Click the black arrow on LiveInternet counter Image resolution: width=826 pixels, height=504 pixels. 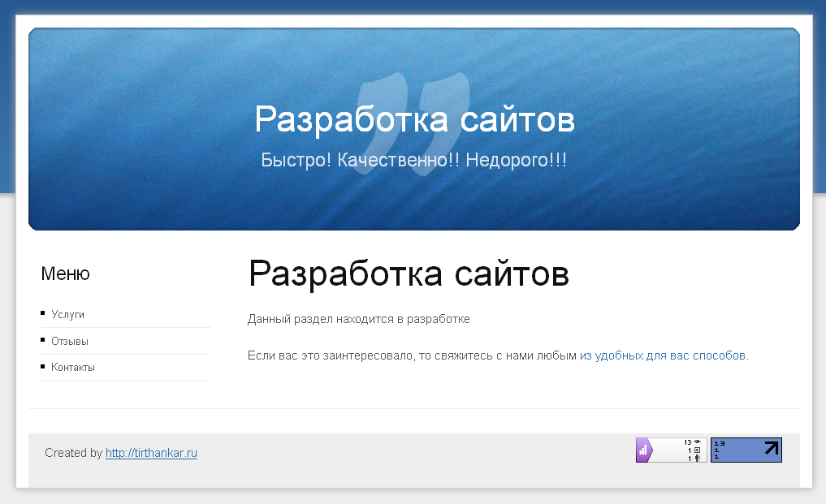[771, 447]
